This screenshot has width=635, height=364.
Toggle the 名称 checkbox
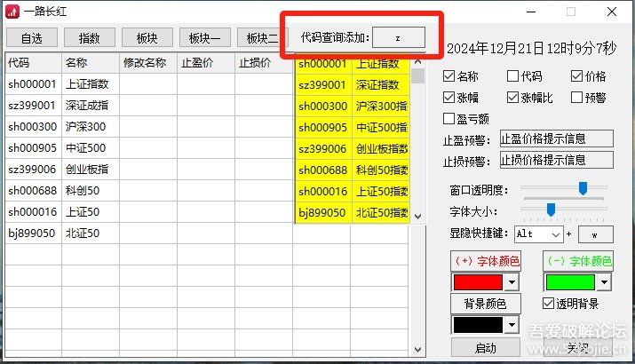tap(448, 76)
